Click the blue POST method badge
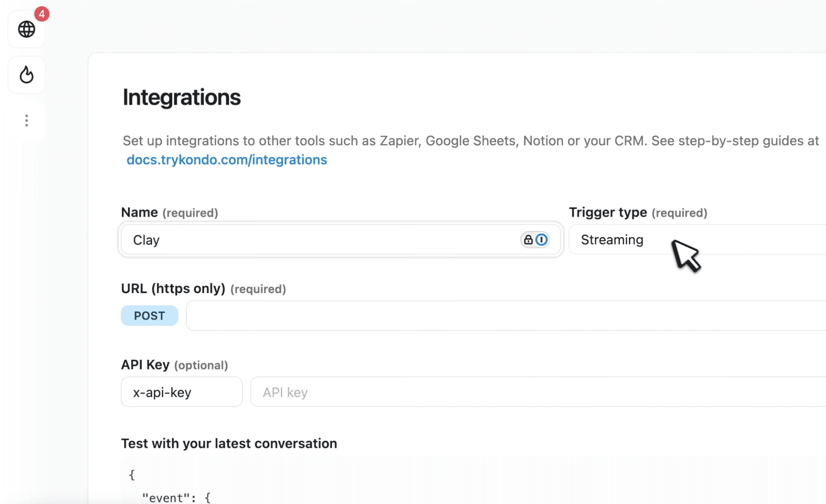 [149, 316]
